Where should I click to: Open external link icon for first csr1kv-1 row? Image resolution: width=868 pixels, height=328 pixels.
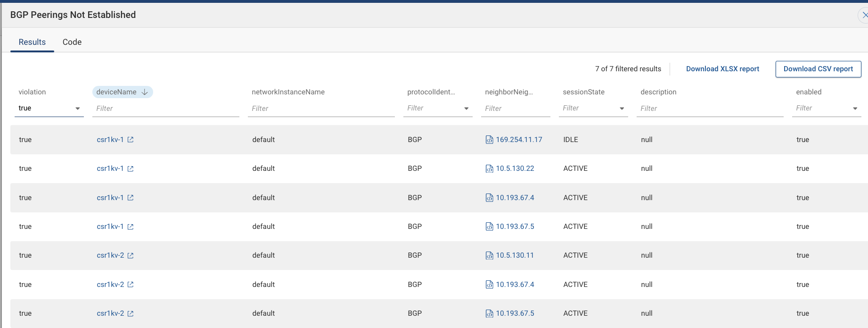(131, 140)
